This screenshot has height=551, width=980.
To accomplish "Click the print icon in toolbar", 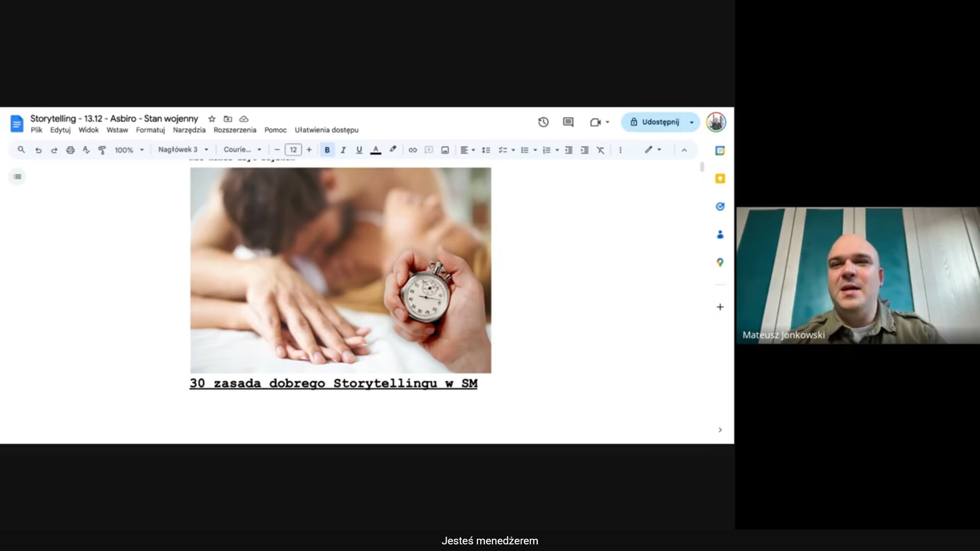I will pyautogui.click(x=70, y=150).
